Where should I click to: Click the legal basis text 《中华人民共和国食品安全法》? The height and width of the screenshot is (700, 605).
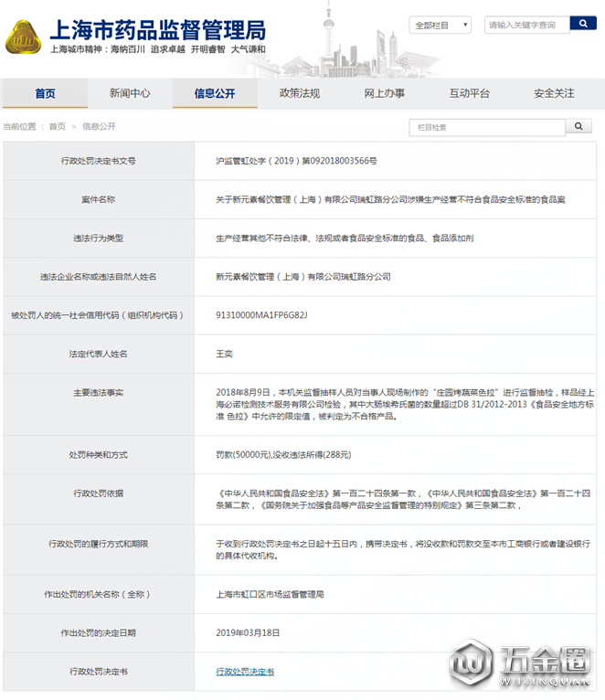tap(403, 500)
